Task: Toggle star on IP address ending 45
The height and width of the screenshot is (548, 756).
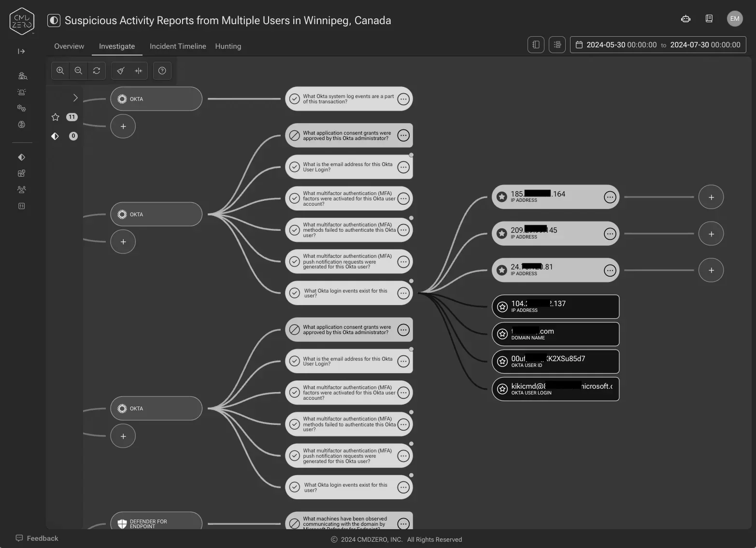Action: pos(502,234)
